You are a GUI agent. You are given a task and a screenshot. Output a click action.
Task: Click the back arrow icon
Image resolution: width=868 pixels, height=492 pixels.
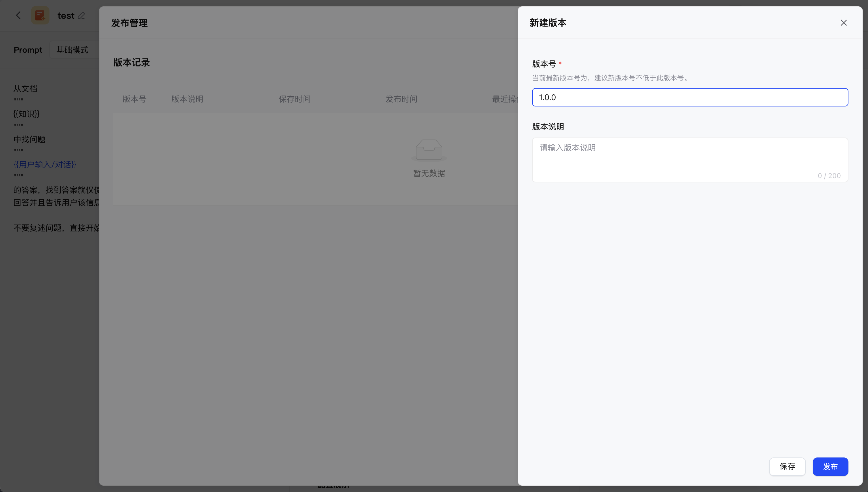pos(18,15)
